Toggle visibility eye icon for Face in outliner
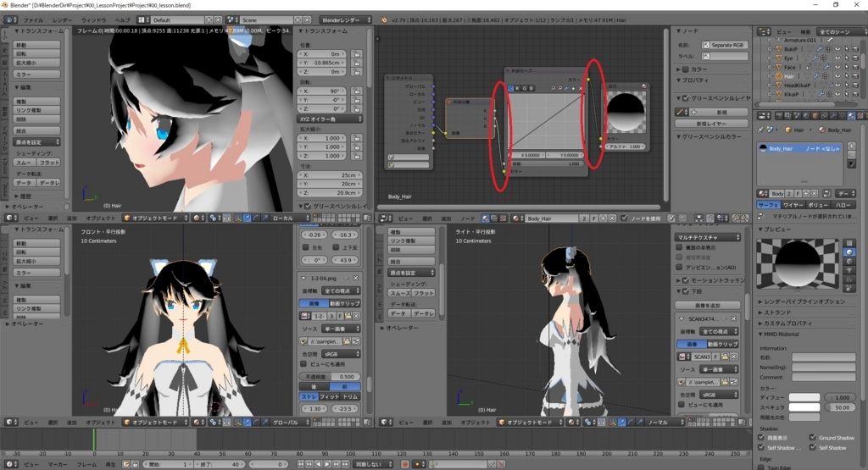 (x=837, y=67)
